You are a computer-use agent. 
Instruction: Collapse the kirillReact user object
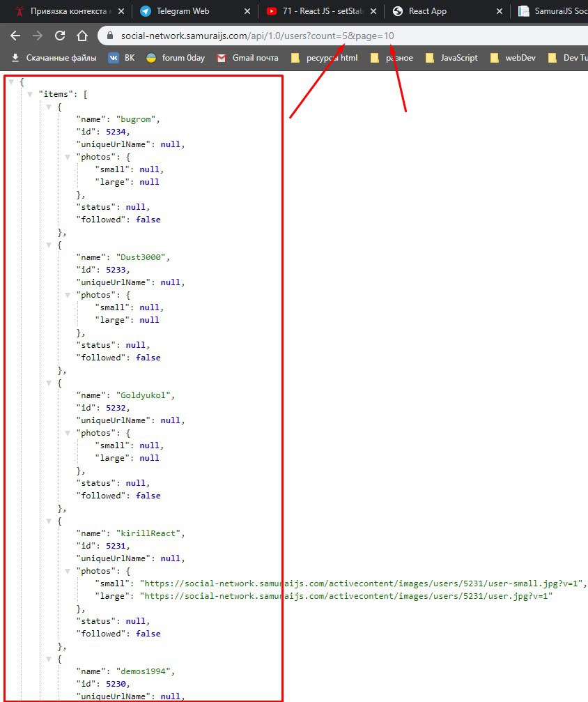49,521
